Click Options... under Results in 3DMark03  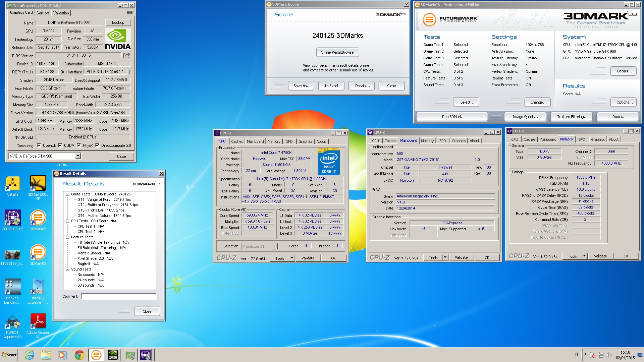tap(624, 102)
